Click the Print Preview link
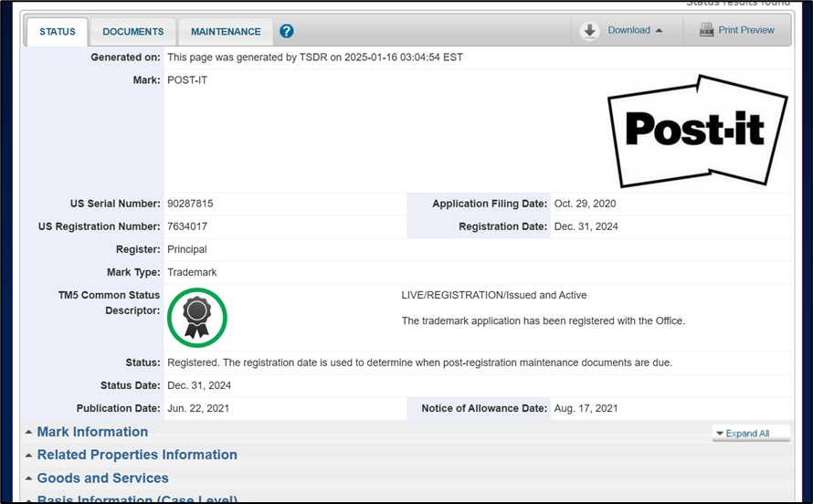This screenshot has height=504, width=813. tap(746, 30)
